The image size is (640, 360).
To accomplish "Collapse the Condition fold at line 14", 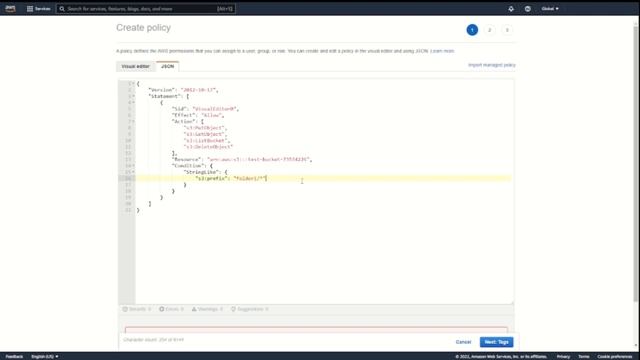I will coord(133,166).
